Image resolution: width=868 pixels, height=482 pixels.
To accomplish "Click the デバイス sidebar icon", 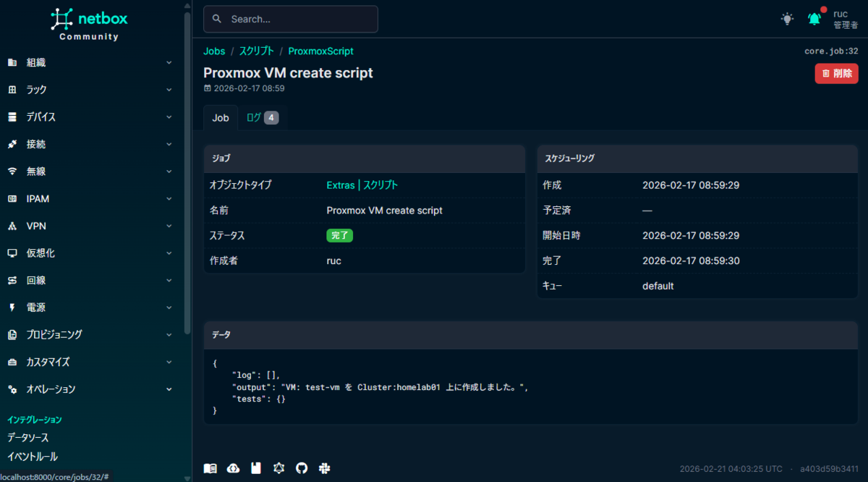I will (x=12, y=117).
